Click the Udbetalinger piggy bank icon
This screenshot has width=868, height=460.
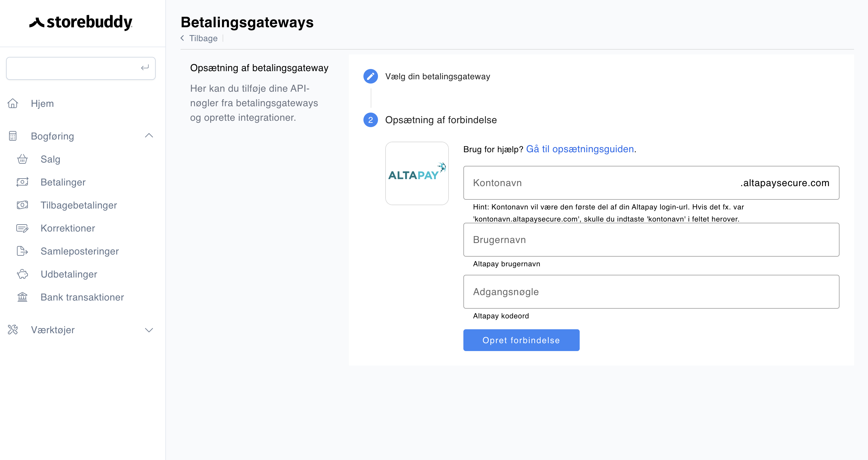[23, 274]
